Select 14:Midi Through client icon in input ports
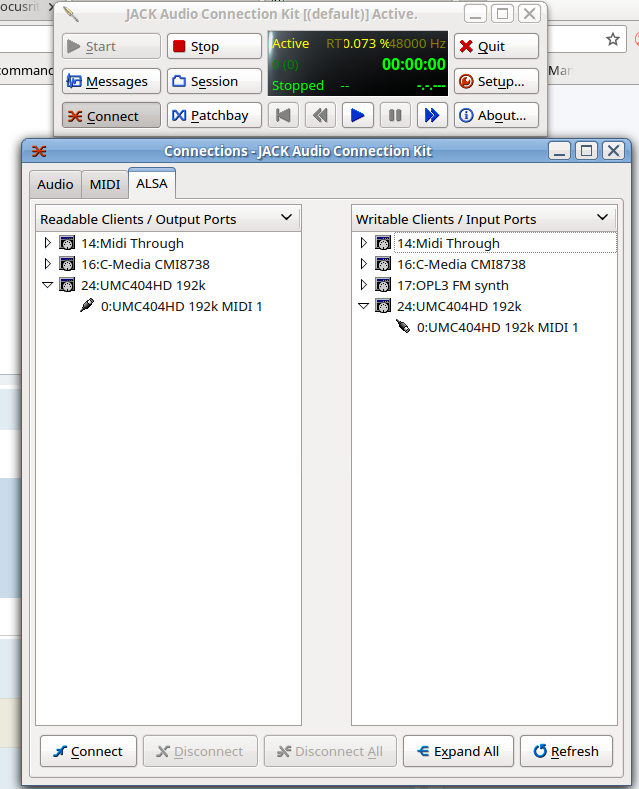The width and height of the screenshot is (639, 789). 383,243
